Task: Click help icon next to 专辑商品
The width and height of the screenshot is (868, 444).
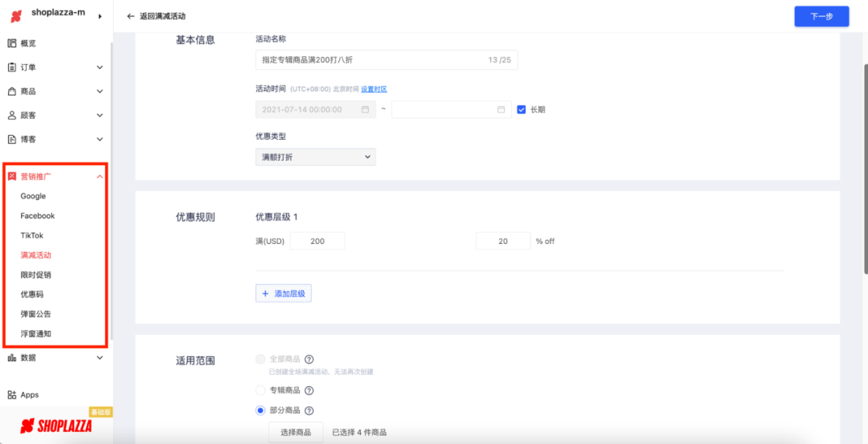Action: coord(309,391)
